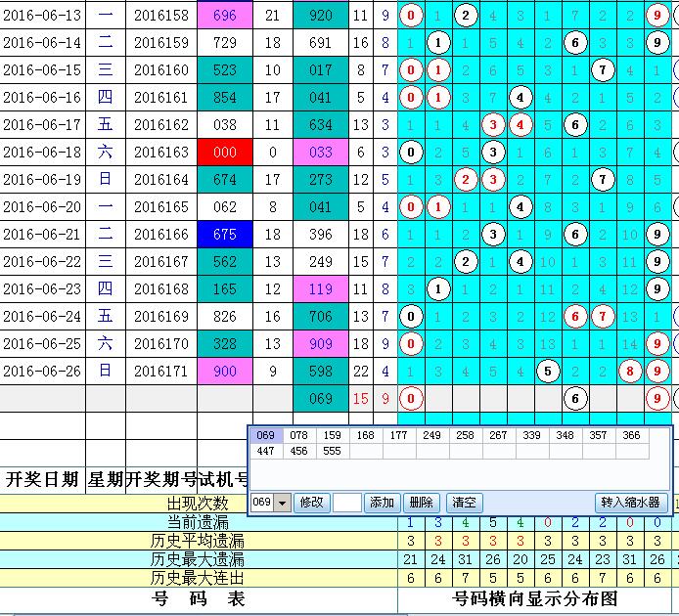
Task: Choose number 447 in the number list
Action: coord(265,451)
